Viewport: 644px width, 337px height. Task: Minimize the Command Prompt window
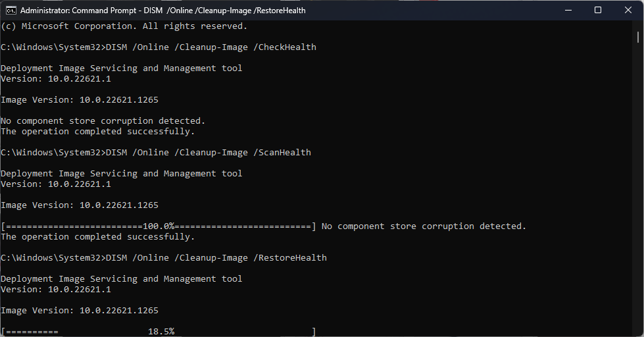click(x=568, y=11)
